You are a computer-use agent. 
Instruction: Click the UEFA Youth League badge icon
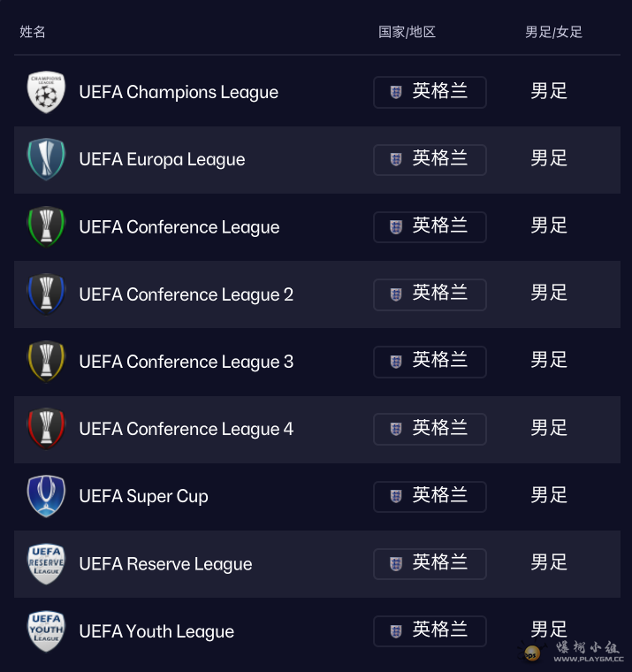[x=46, y=631]
